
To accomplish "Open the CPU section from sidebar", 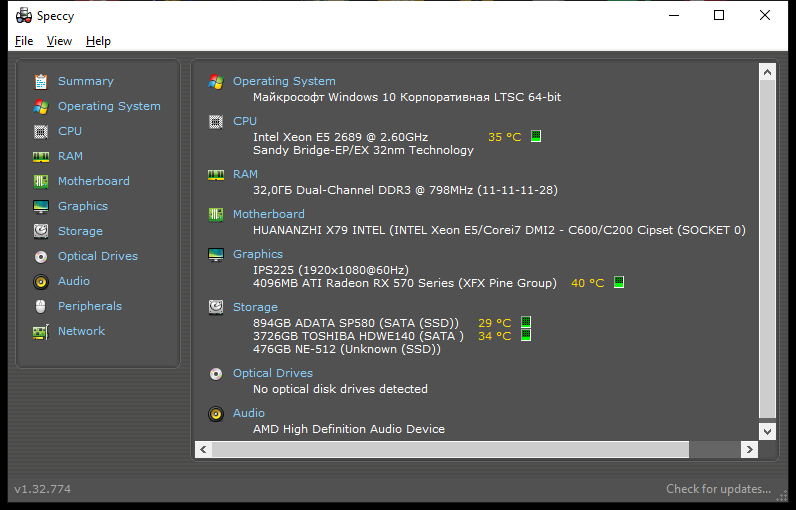I will (70, 131).
